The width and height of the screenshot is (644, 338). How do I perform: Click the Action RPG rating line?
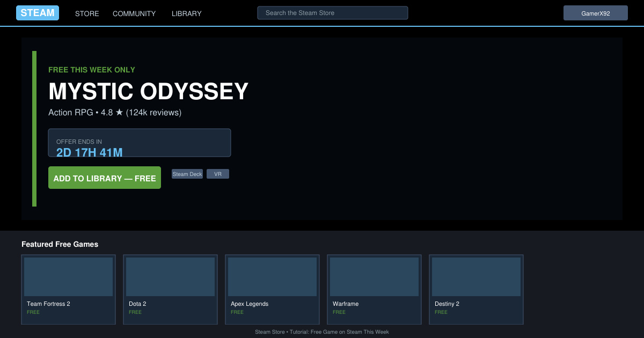pos(115,112)
